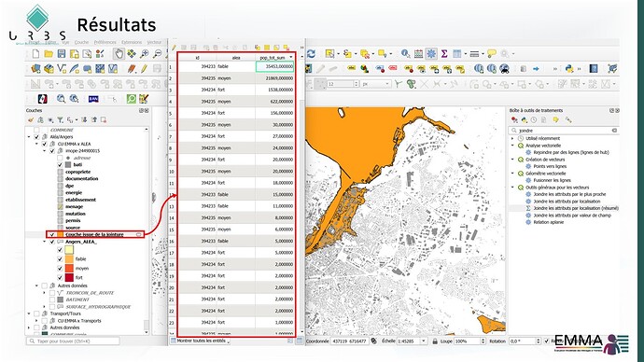
Task: Check the Autres données group checkbox
Action: [45, 285]
